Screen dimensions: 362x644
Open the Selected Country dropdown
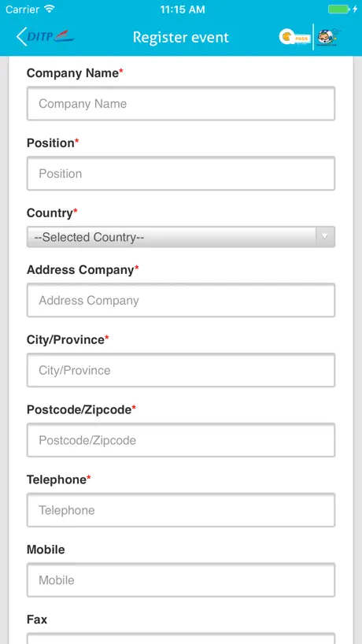pyautogui.click(x=181, y=237)
